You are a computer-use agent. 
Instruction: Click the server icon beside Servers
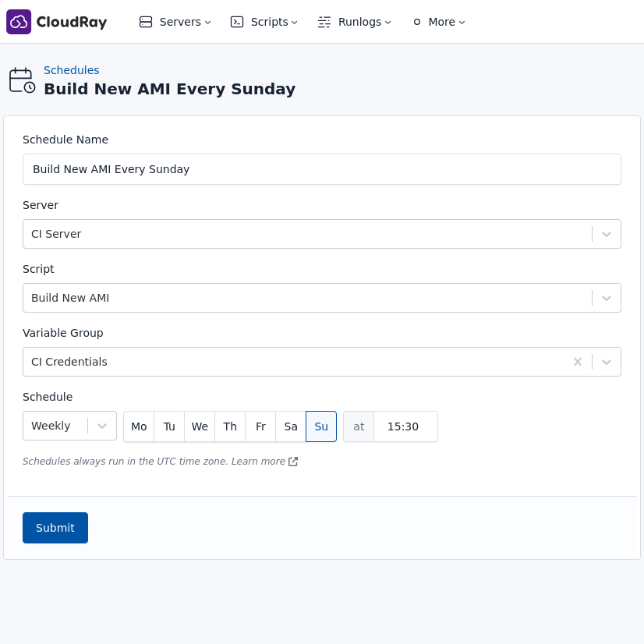coord(146,22)
